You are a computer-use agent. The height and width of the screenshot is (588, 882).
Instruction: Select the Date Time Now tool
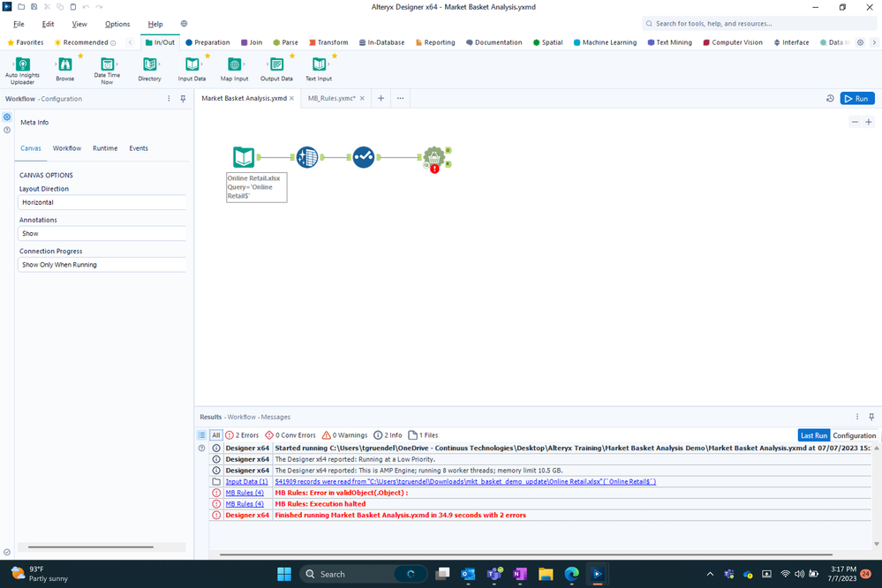coord(106,68)
